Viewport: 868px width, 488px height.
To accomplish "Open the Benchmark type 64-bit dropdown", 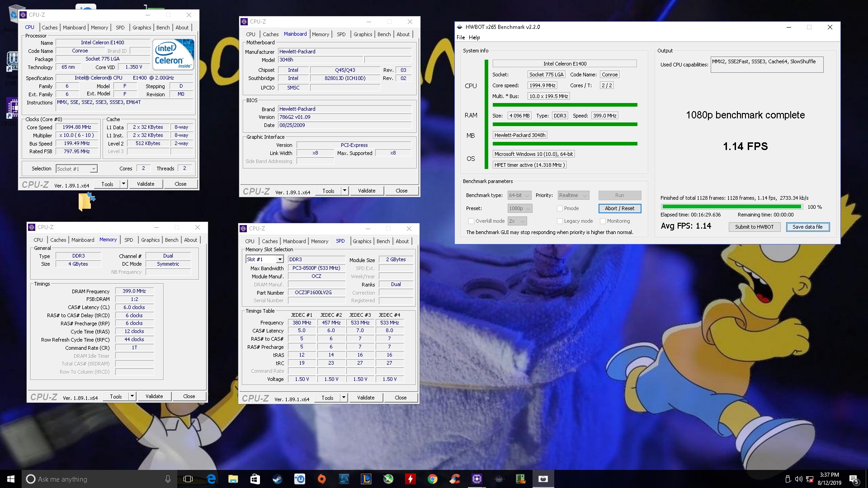I will click(519, 195).
